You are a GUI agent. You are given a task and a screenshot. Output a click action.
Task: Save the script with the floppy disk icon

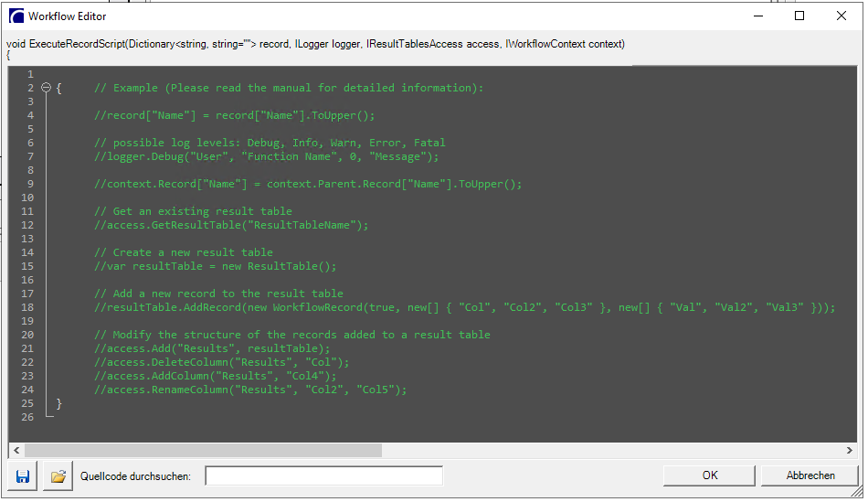point(23,476)
